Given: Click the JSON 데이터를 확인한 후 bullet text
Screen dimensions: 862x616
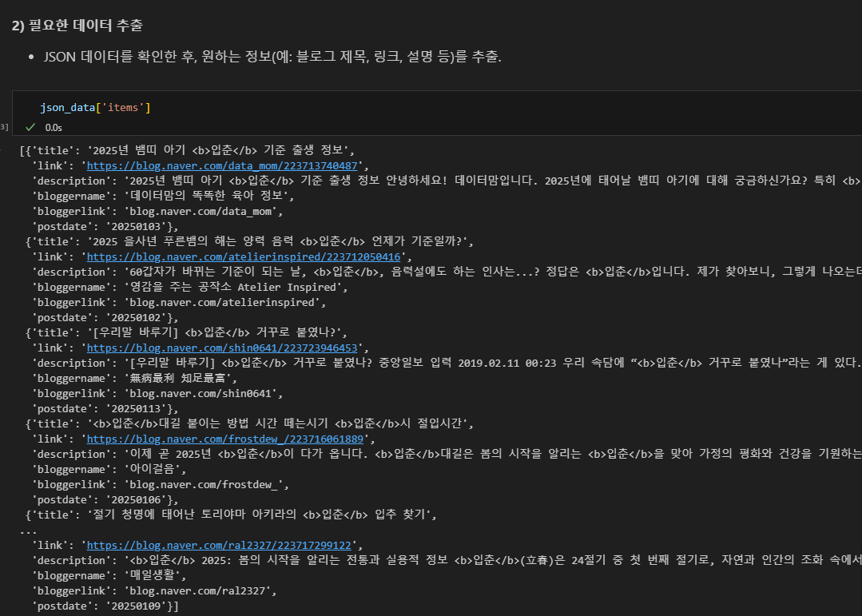Looking at the screenshot, I should click(x=272, y=57).
